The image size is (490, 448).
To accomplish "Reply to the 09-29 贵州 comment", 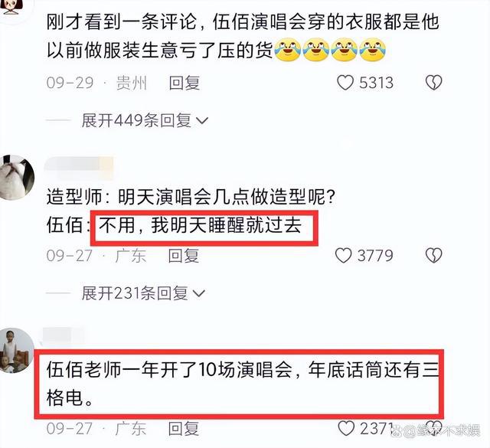I will 184,83.
